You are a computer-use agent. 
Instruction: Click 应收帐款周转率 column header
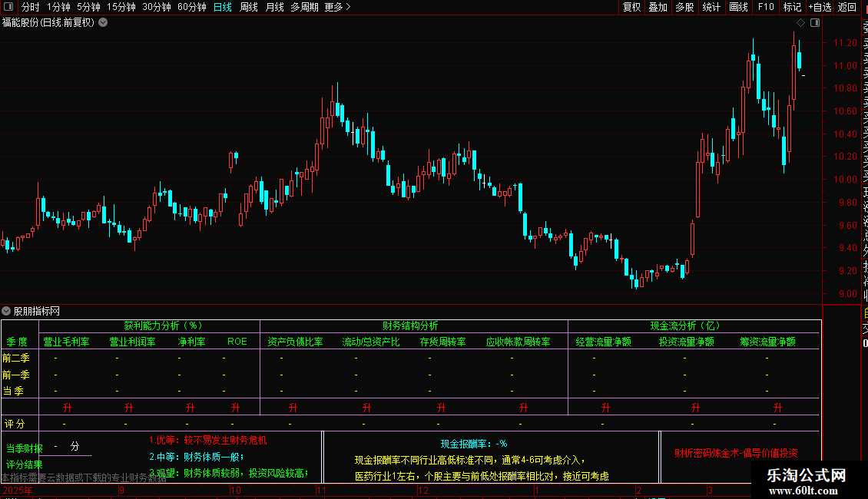(x=518, y=342)
